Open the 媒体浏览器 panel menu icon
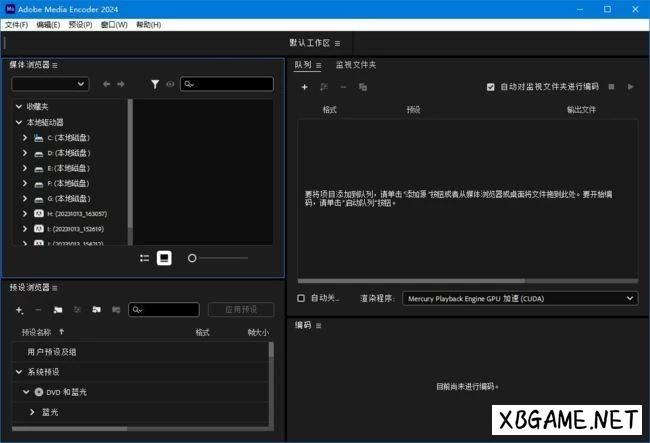The height and width of the screenshot is (443, 650). 55,65
